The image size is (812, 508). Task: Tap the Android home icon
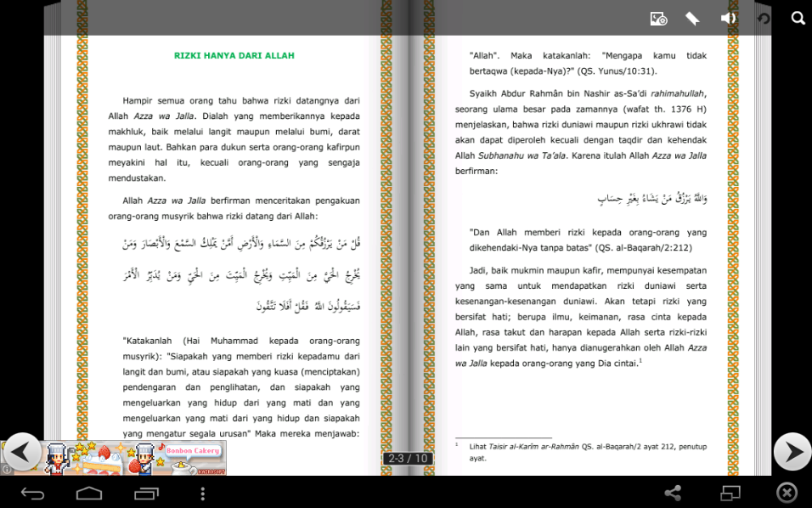[89, 494]
